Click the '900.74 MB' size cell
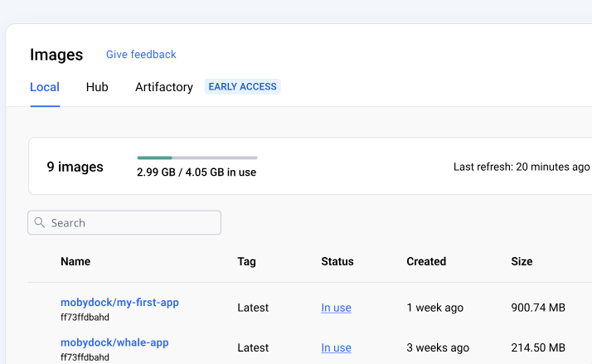 pyautogui.click(x=538, y=308)
